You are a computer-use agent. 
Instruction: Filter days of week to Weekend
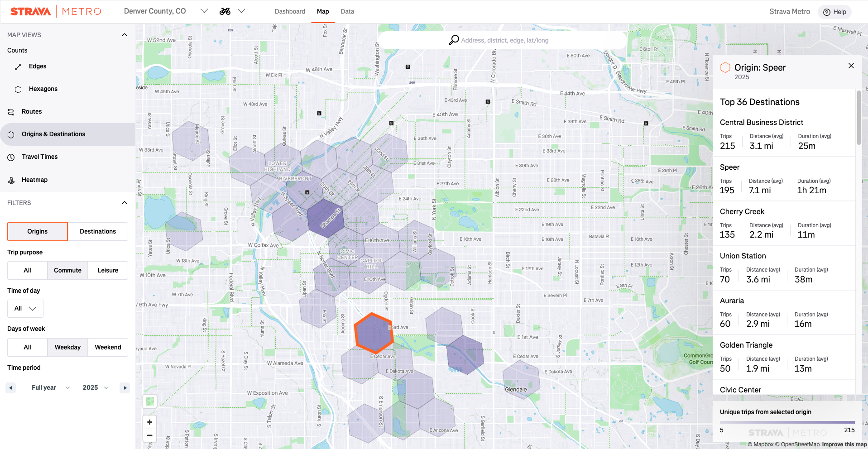108,348
